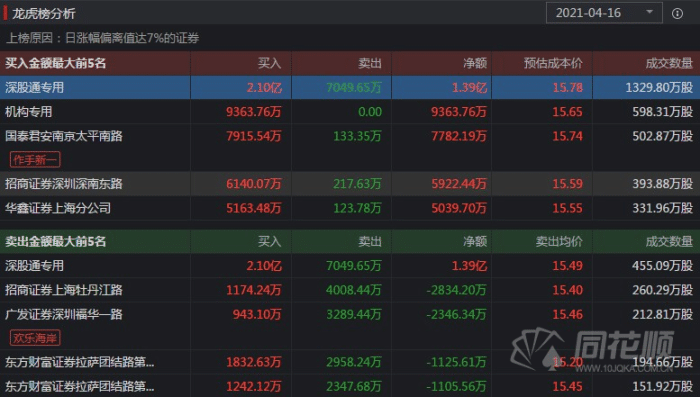Open 招商证券深圳深南东路 broker entry
The image size is (700, 397).
coord(64,184)
